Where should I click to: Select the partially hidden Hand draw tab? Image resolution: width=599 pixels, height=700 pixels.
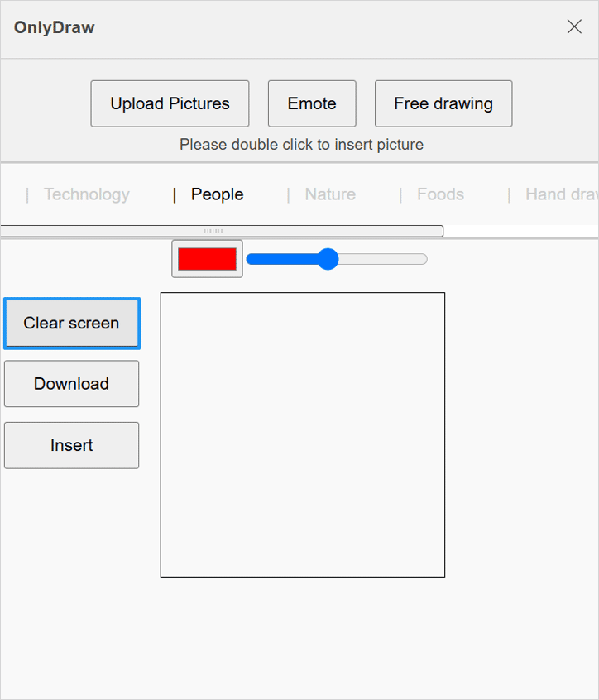[562, 194]
